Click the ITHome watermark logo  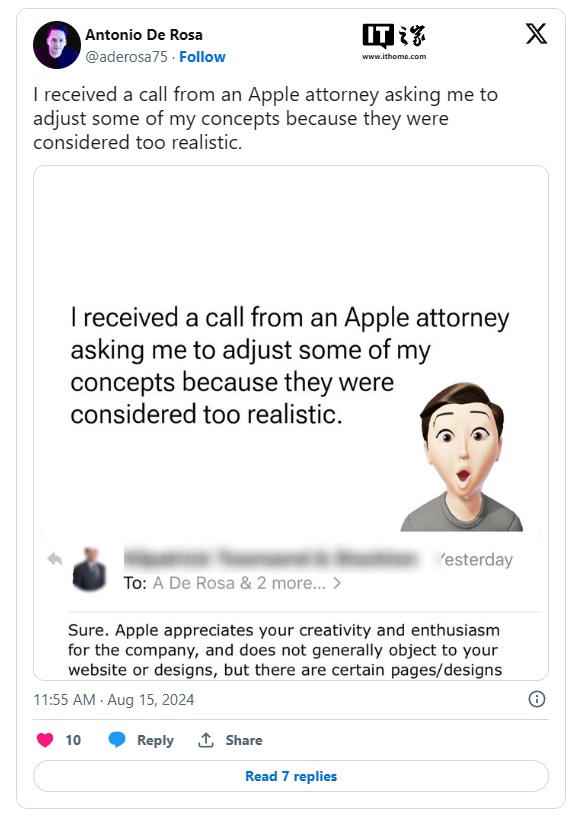pos(394,42)
